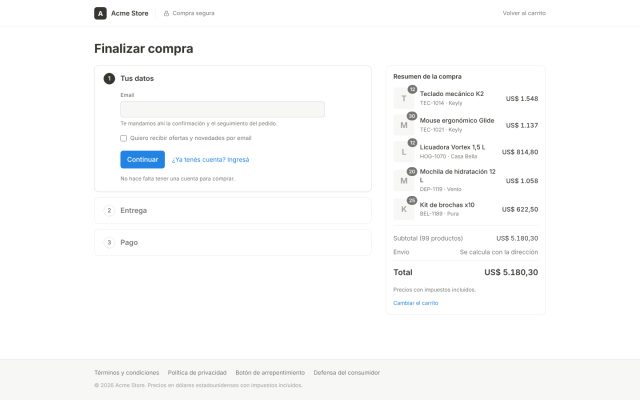The height and width of the screenshot is (400, 640).
Task: Click the Total US$ 5.180,30 amount
Action: tap(511, 272)
